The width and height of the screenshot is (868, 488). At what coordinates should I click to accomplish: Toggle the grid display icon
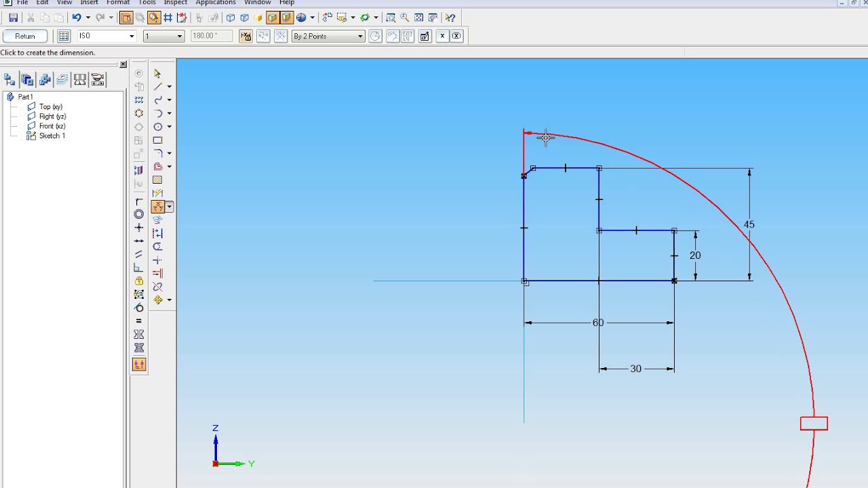[x=168, y=18]
